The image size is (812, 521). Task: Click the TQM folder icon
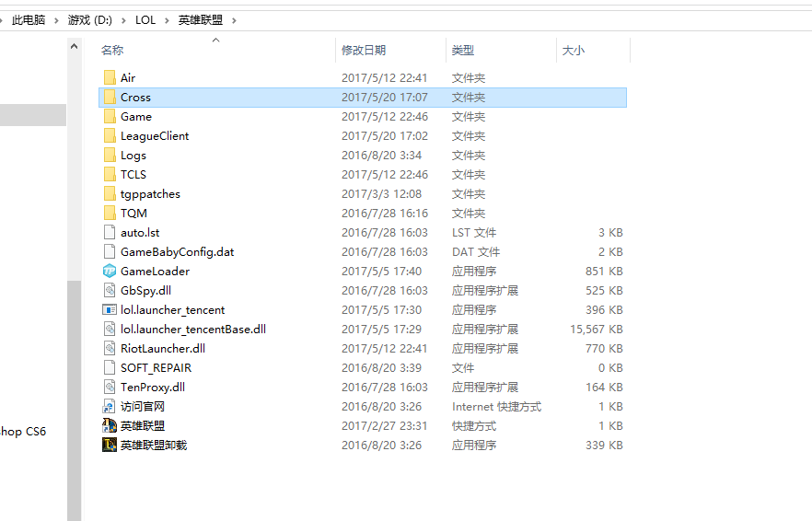click(110, 213)
